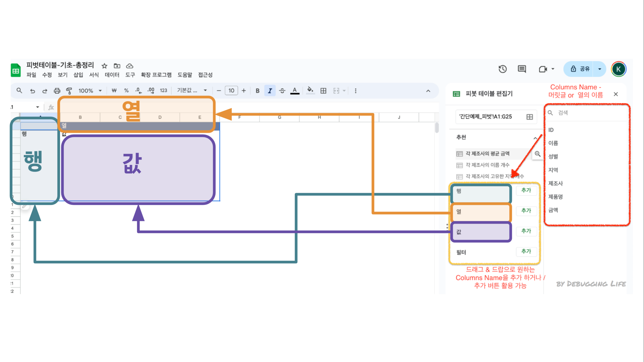Open the 100% zoom dropdown

pos(90,91)
